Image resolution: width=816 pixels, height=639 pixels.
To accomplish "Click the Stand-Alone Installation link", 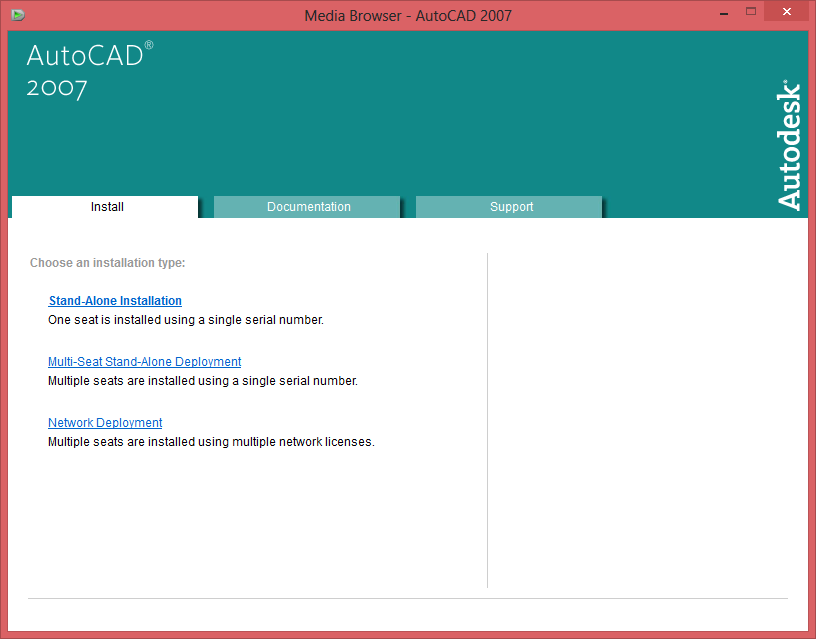I will tap(115, 301).
